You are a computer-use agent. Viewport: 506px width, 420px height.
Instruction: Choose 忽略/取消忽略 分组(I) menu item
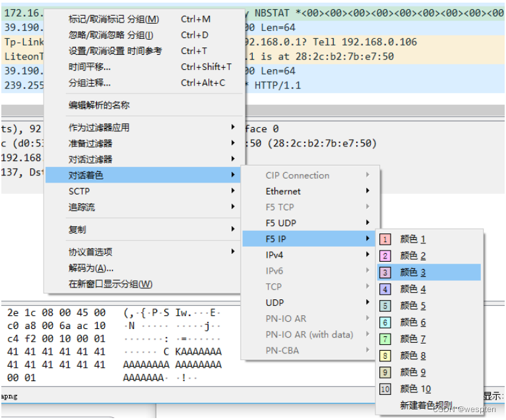tap(144, 35)
